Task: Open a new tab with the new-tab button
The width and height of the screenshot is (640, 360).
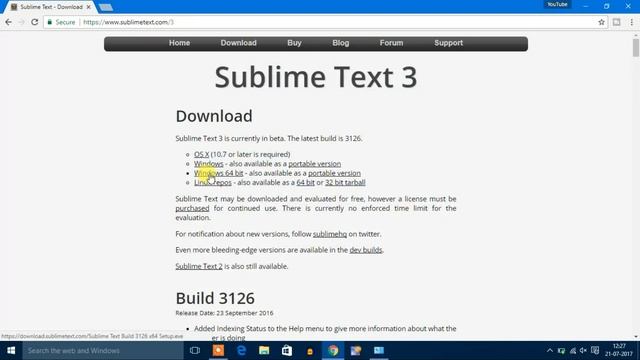Action: (106, 7)
